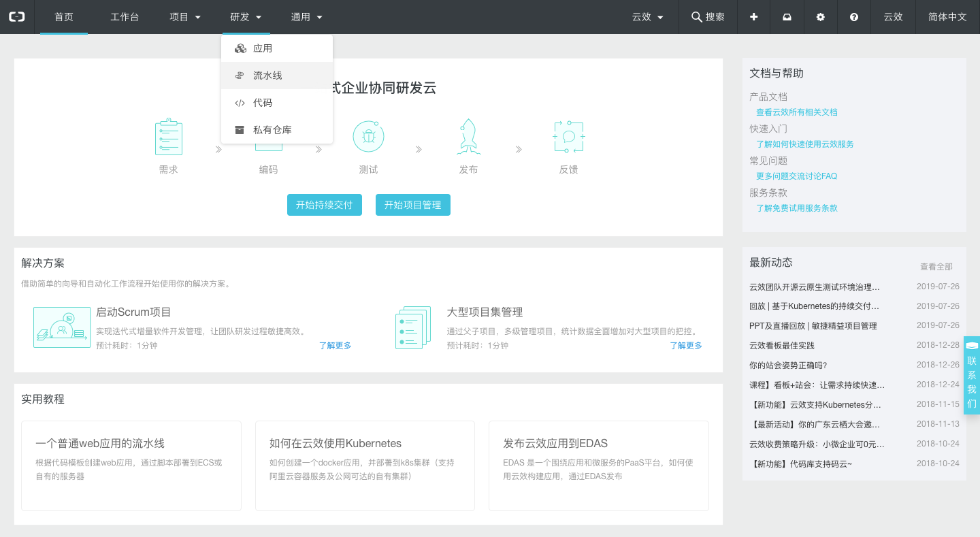Image resolution: width=980 pixels, height=537 pixels.
Task: Open the 工作台 tab
Action: [125, 17]
